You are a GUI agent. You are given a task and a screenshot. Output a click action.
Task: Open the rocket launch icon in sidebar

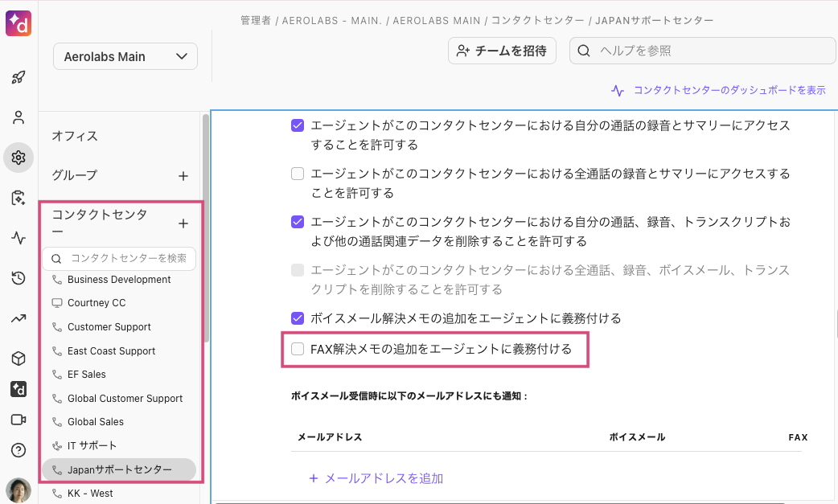[x=18, y=78]
